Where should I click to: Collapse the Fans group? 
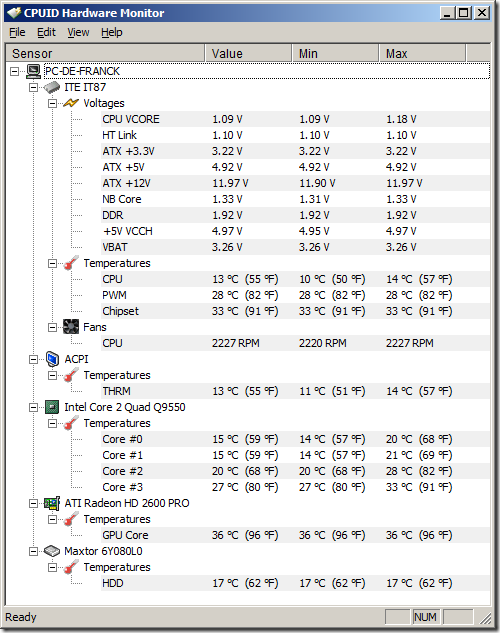click(52, 327)
